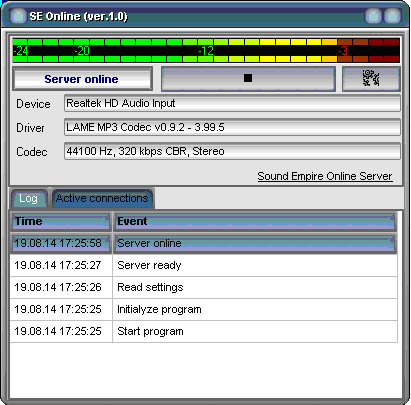Close the SE Online window

tap(392, 16)
